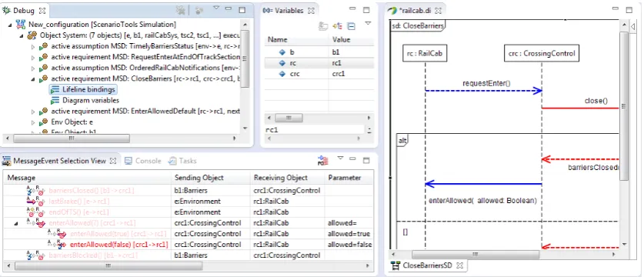The width and height of the screenshot is (644, 277).
Task: Select the Debug view tab
Action: point(24,10)
